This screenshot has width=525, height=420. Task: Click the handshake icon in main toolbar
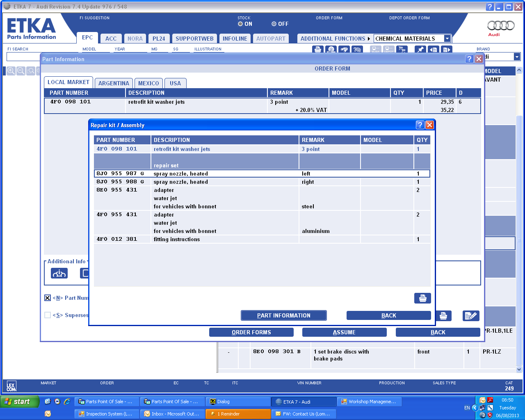coord(344,50)
